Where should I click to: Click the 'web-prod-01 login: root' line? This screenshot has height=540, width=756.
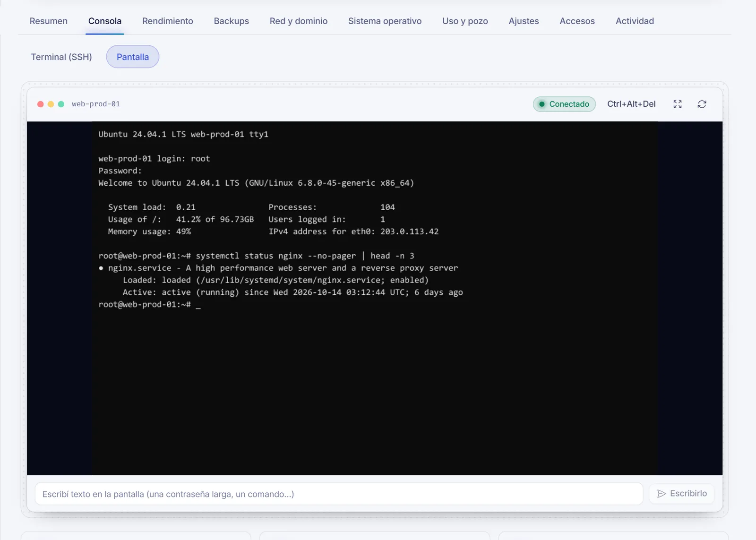(154, 159)
